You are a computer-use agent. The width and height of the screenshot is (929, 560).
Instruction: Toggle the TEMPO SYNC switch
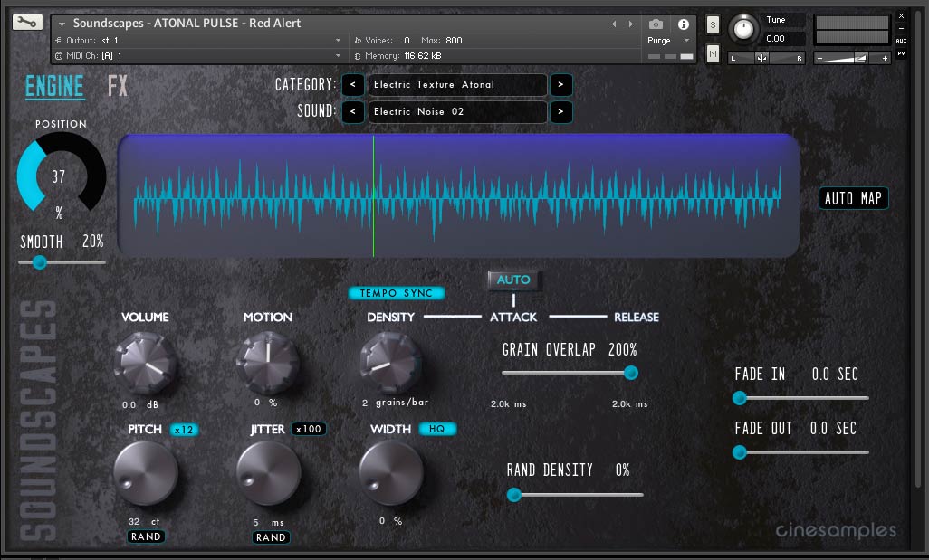(397, 293)
